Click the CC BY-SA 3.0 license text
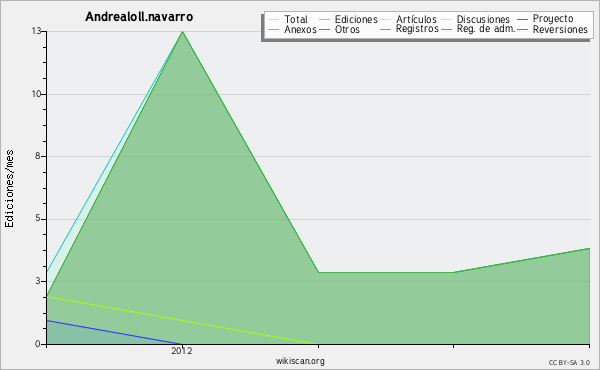Image resolution: width=600 pixels, height=370 pixels. (x=569, y=362)
